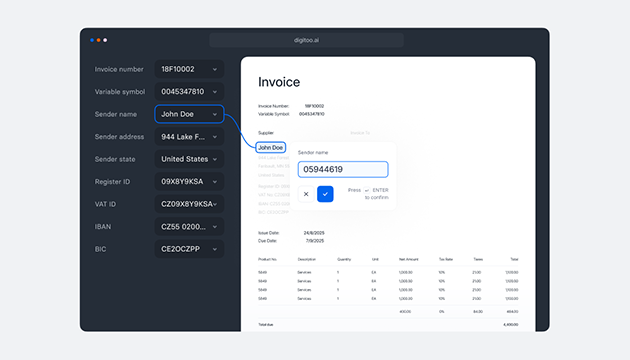This screenshot has width=630, height=360.
Task: Click invoice number 18F10002 on the document
Action: [314, 106]
